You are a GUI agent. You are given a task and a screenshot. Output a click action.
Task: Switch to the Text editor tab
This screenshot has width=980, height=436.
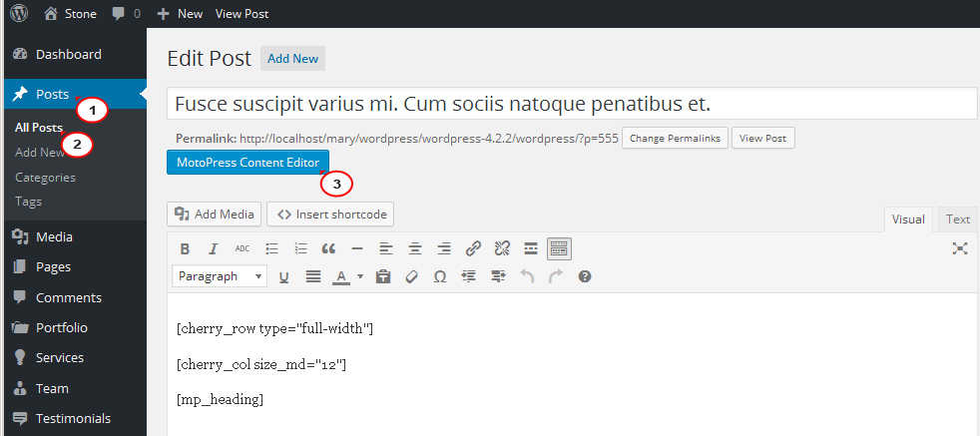957,219
